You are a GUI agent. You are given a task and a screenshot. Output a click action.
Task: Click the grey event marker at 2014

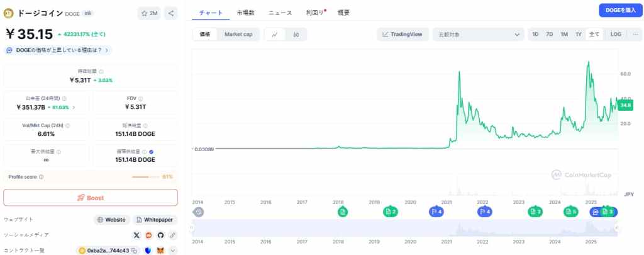(x=199, y=212)
